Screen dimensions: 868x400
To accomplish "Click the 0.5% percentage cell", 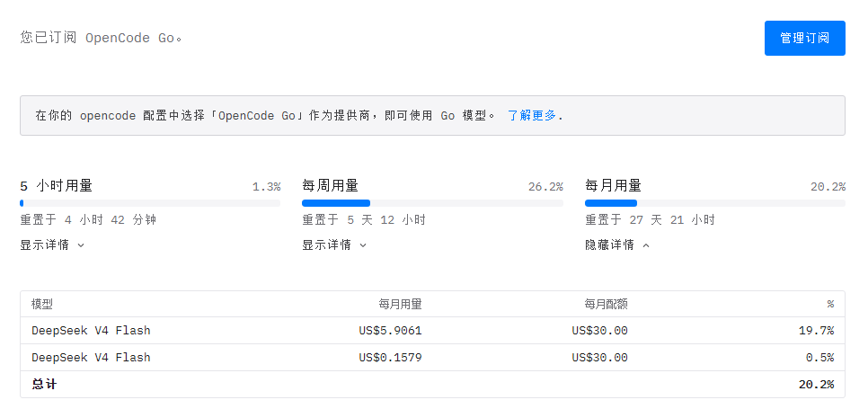I will click(x=819, y=358).
